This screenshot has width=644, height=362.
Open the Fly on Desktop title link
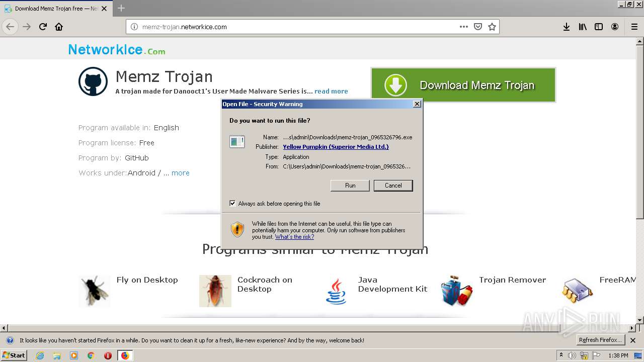coord(147,280)
